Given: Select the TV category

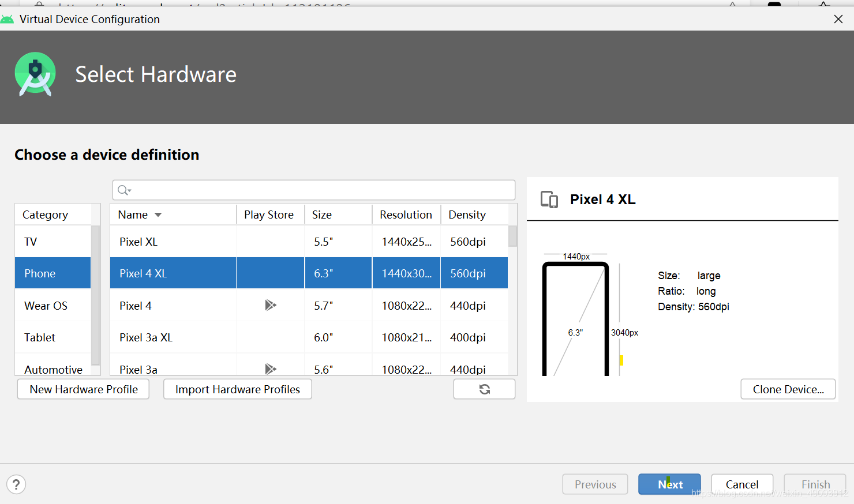Looking at the screenshot, I should 53,242.
